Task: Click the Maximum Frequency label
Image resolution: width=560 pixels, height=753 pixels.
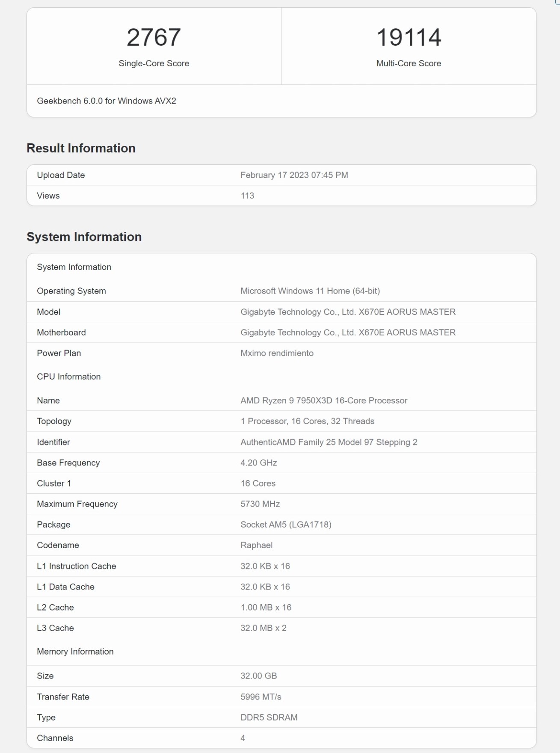Action: click(77, 504)
